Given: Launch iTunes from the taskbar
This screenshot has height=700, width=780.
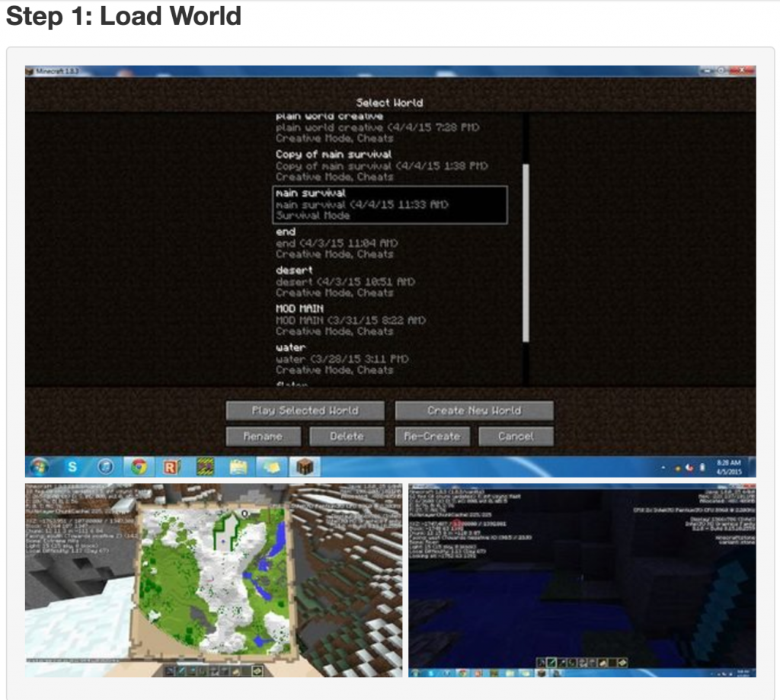Looking at the screenshot, I should (105, 467).
